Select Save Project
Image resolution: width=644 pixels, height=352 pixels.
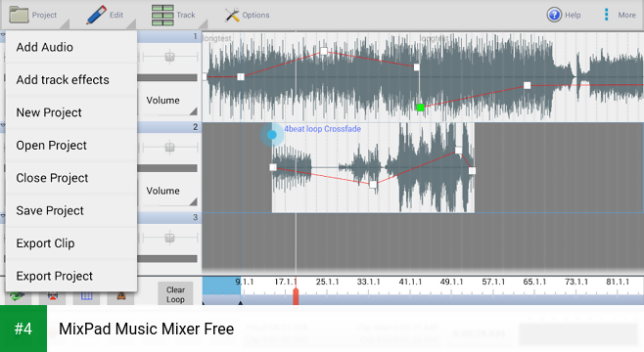[x=71, y=211]
